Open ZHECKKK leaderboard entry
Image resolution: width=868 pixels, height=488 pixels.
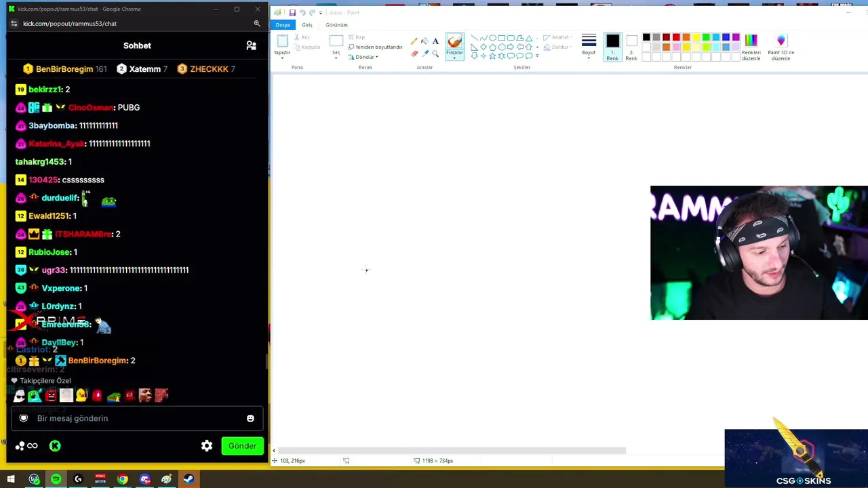coord(206,69)
